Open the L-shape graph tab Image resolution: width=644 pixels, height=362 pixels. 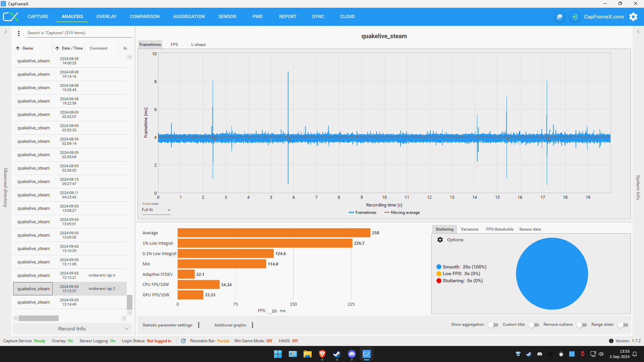198,45
